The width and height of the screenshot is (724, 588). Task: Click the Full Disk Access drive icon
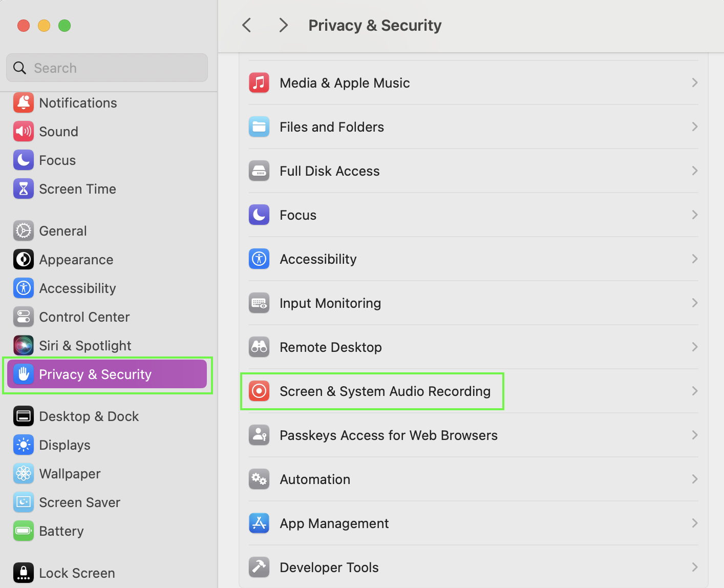pyautogui.click(x=259, y=171)
